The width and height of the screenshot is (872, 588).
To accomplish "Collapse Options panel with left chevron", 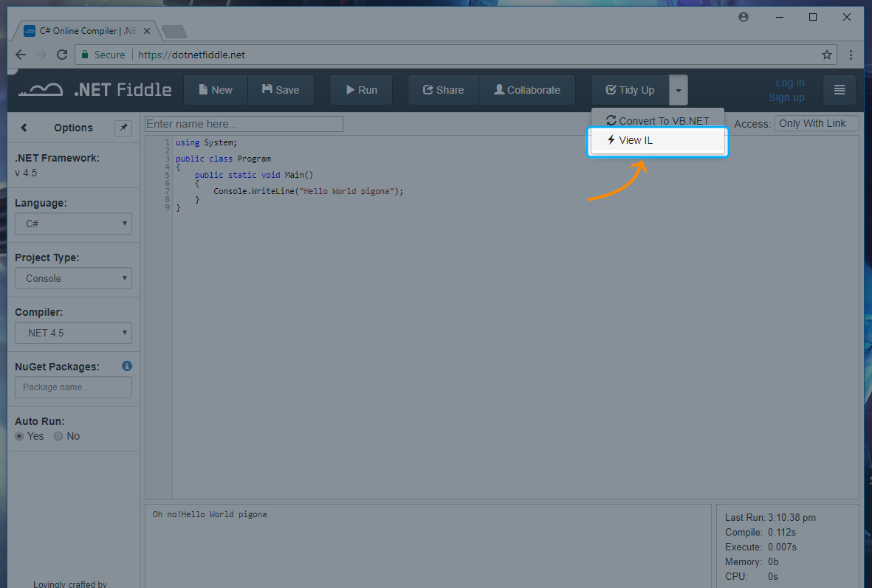I will click(x=24, y=128).
